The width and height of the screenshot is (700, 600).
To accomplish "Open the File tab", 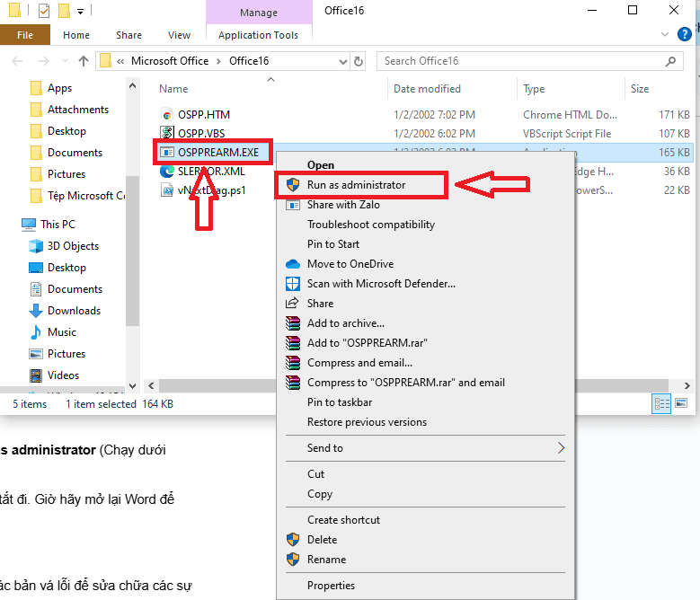I will [x=25, y=35].
